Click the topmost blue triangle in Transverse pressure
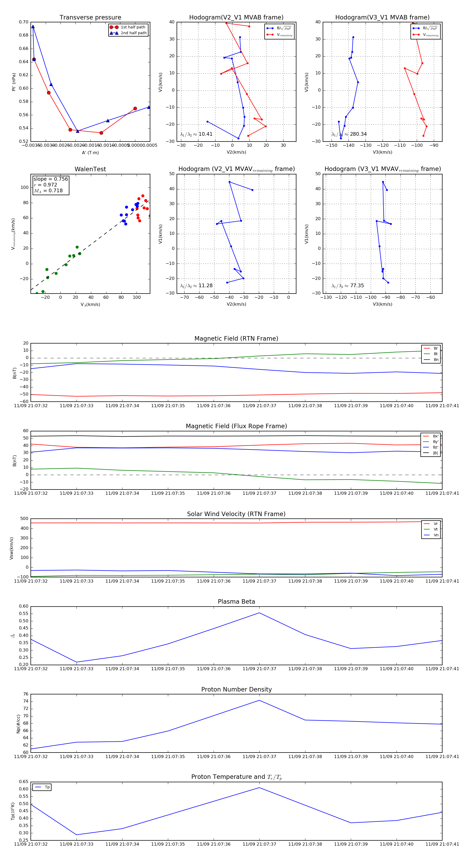The height and width of the screenshot is (868, 473). pyautogui.click(x=33, y=27)
